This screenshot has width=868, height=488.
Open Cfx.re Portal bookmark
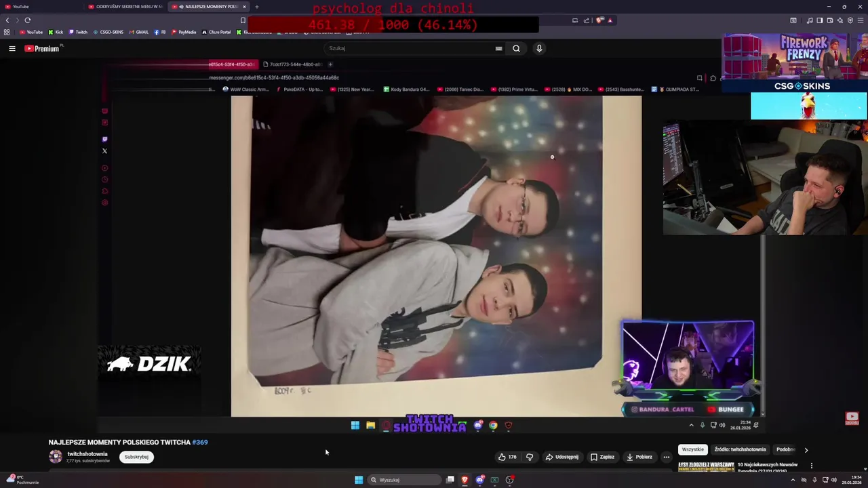point(216,32)
